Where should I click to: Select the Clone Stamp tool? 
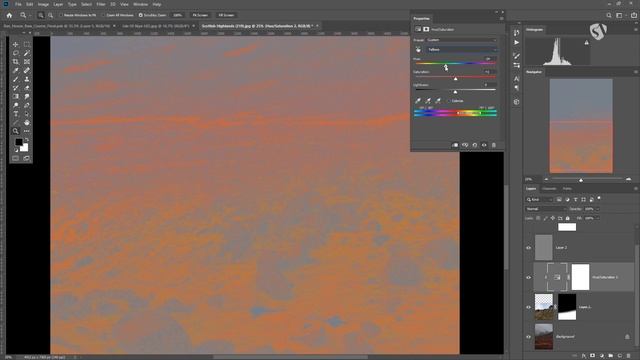[27, 79]
